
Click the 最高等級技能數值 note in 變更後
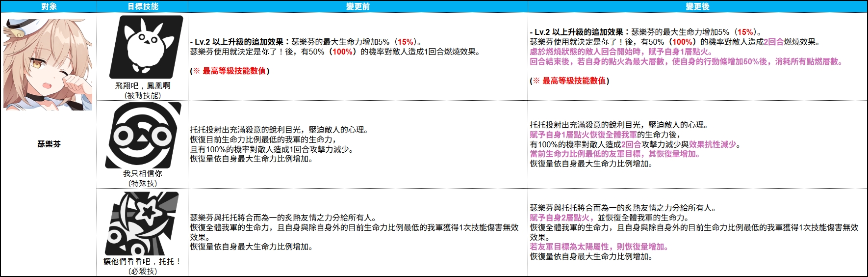pos(570,81)
